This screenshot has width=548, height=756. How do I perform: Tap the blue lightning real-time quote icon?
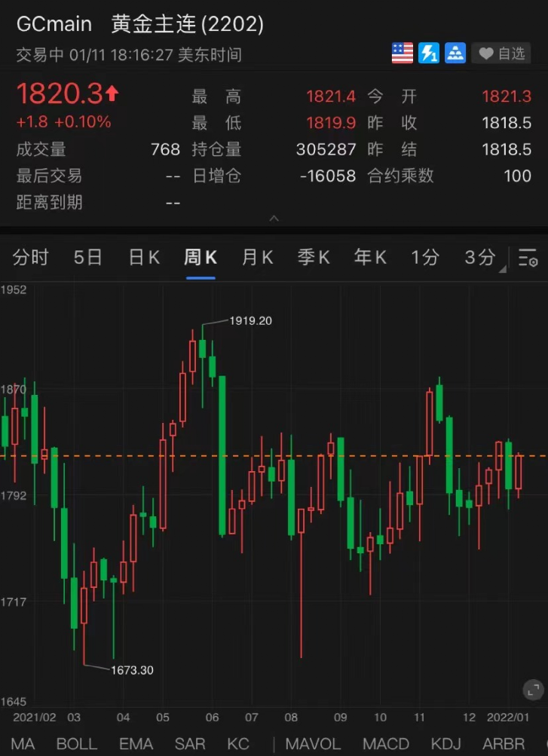(x=428, y=53)
